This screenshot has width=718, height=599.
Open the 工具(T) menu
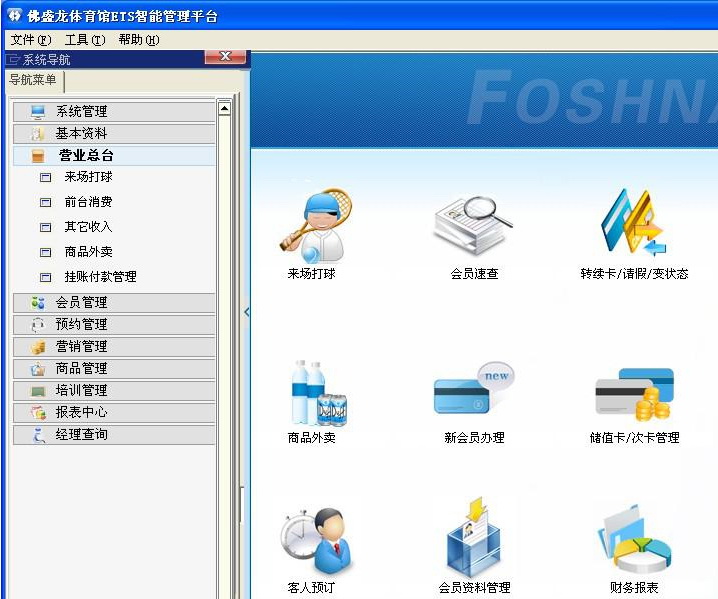[85, 40]
